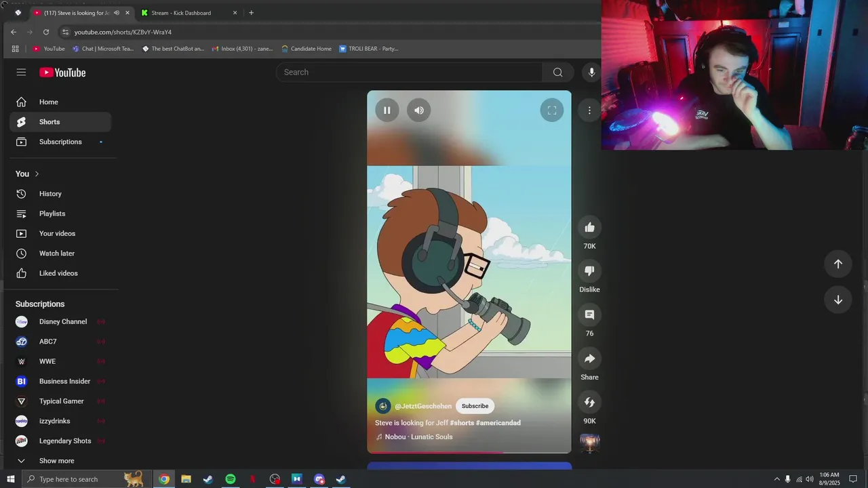Open the Business Insider subscription
The height and width of the screenshot is (488, 868).
pos(61,382)
